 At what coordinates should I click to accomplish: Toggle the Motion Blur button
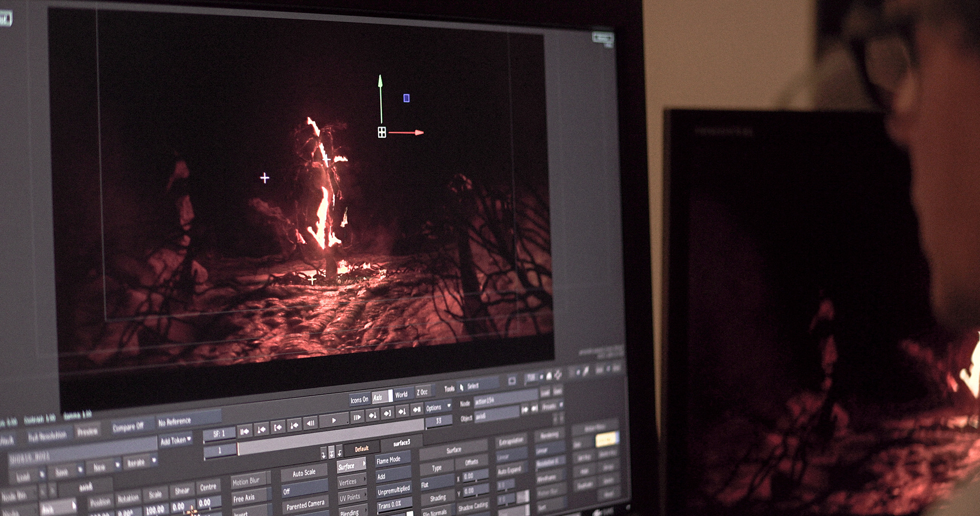coord(250,481)
